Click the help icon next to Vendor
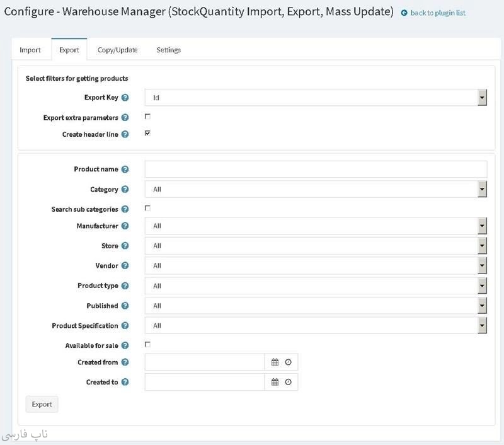504x445 pixels. [x=125, y=266]
